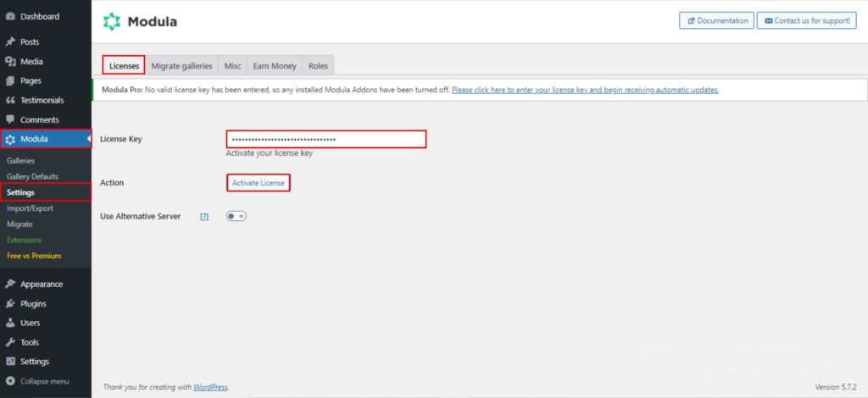The image size is (868, 398).
Task: Click the Dashboard gauge icon
Action: [x=10, y=17]
